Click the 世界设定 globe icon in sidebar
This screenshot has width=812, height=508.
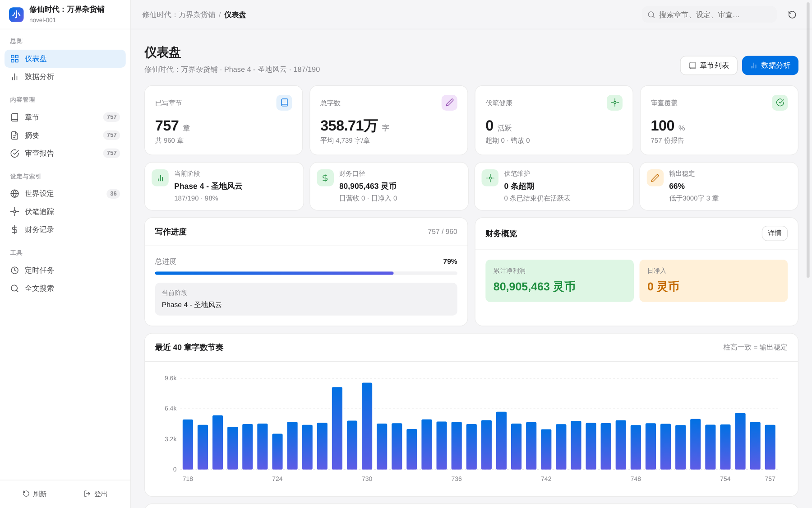coord(14,194)
